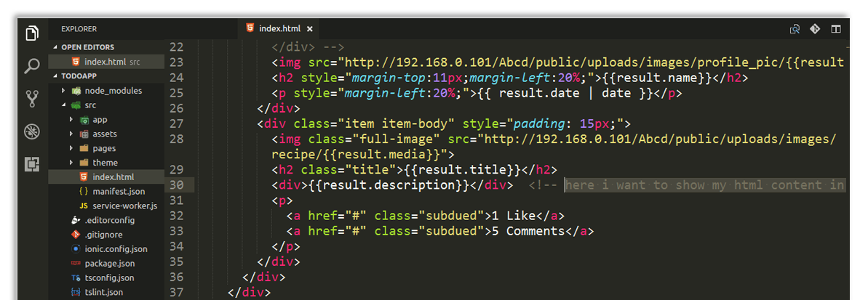Click line number 30 in the gutter

point(176,185)
